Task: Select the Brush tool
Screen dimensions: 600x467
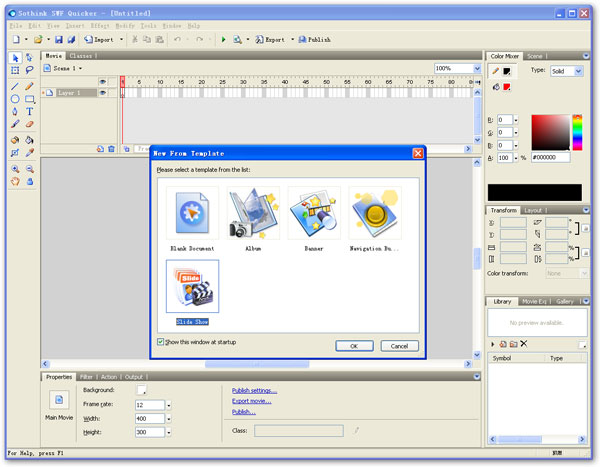Action: (x=15, y=124)
